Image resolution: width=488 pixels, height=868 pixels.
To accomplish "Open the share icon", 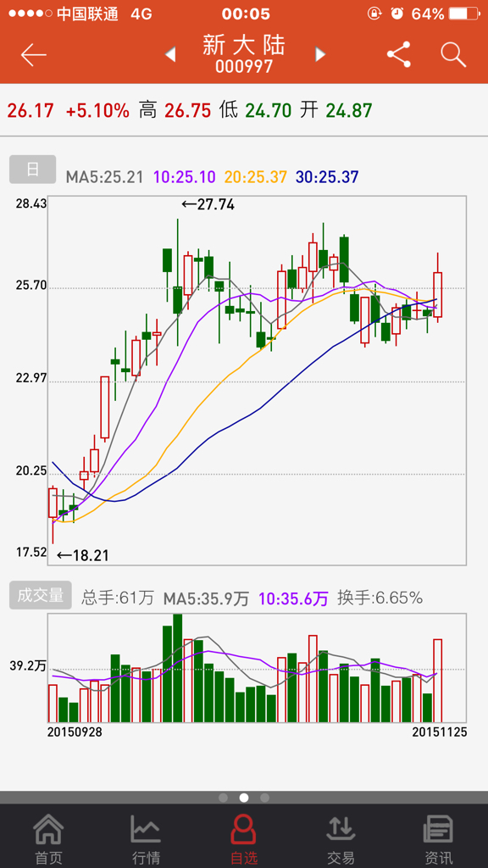I will coord(399,54).
